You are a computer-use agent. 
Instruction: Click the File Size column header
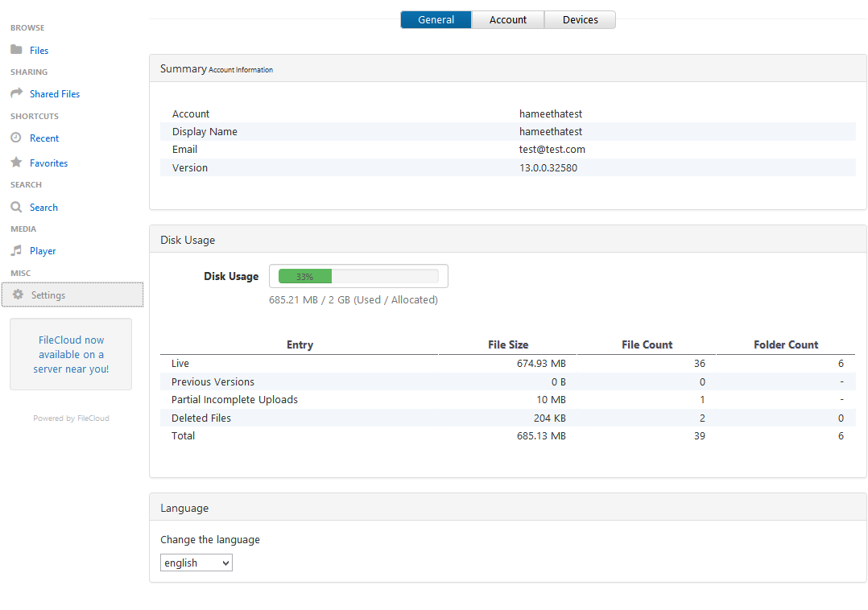click(507, 344)
